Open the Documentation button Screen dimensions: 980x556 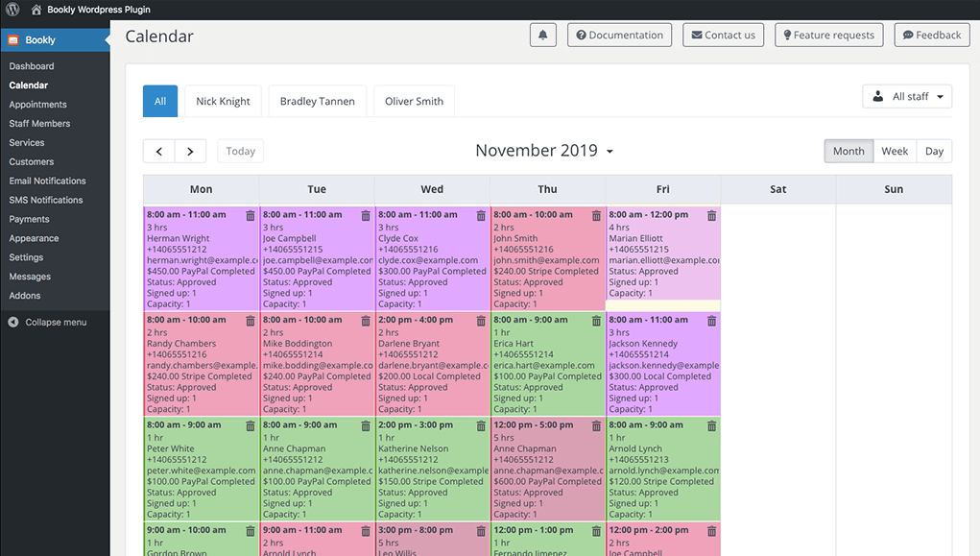tap(619, 35)
